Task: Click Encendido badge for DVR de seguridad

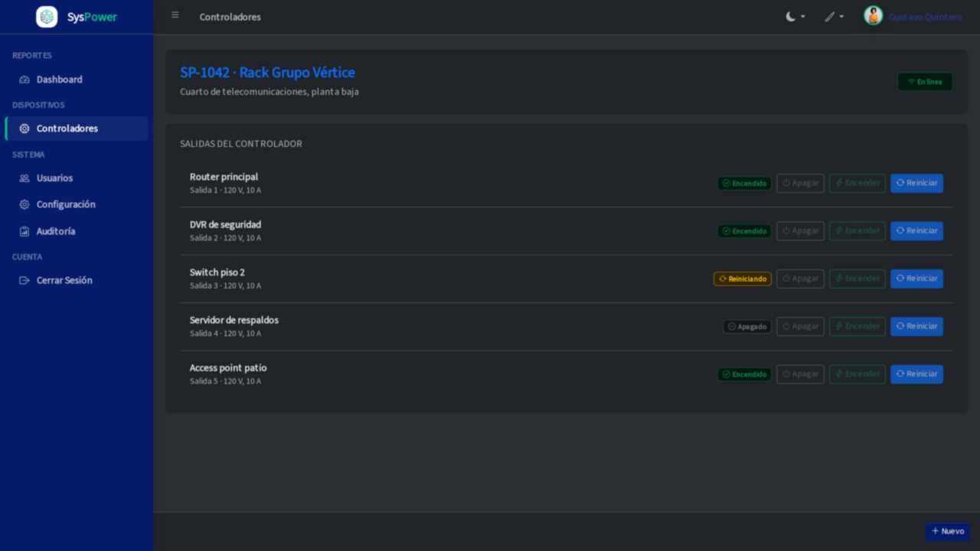Action: 744,231
